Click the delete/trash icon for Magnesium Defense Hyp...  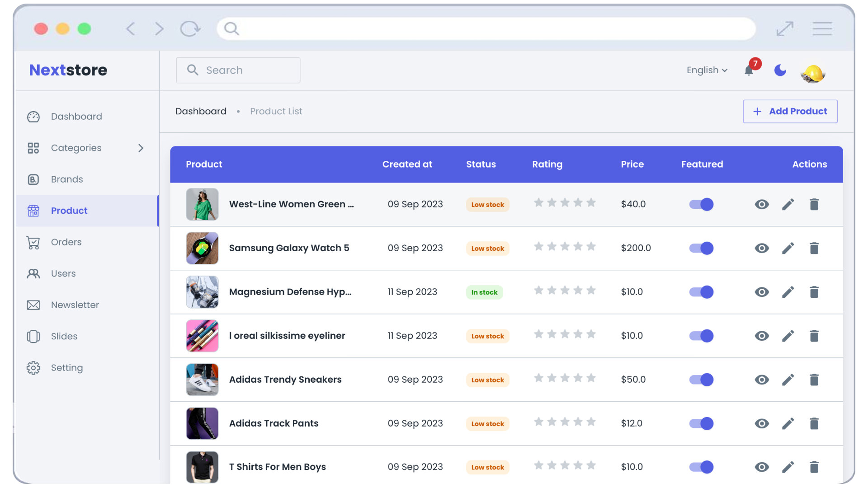(814, 291)
